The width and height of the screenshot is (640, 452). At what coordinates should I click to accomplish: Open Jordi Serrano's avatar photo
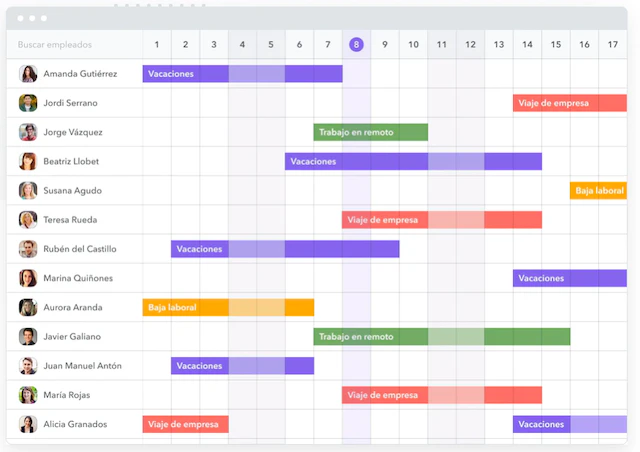28,103
